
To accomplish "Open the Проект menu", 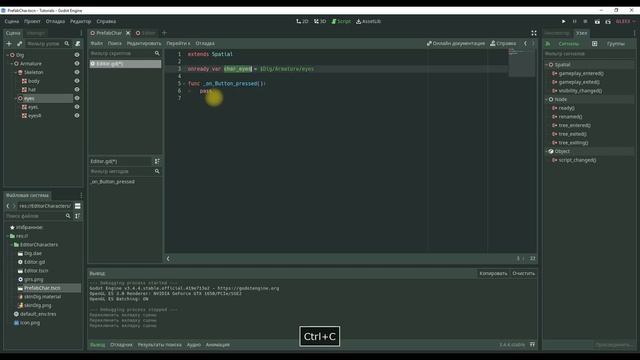I will [32, 21].
